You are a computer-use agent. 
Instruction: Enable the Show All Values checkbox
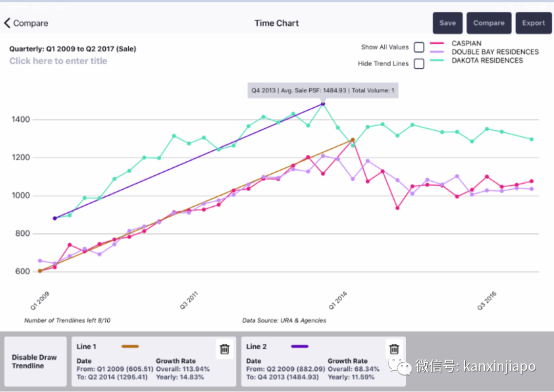tap(419, 47)
